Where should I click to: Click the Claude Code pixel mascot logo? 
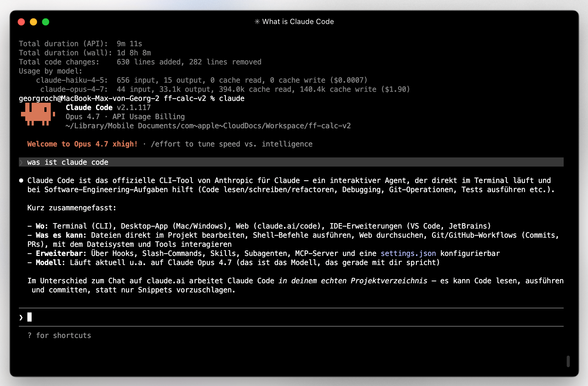[x=38, y=114]
